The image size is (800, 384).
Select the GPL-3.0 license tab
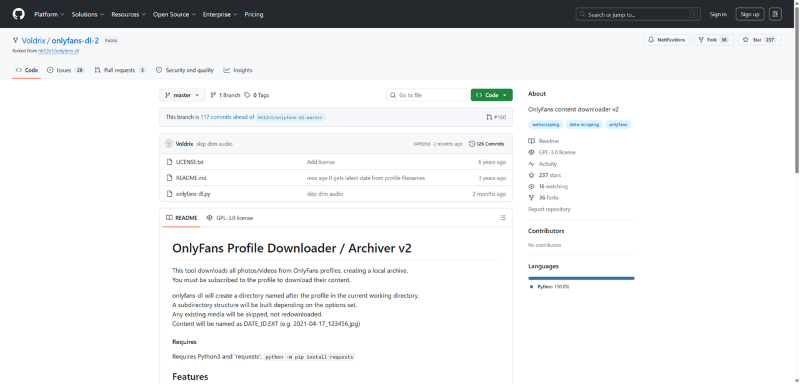click(230, 218)
